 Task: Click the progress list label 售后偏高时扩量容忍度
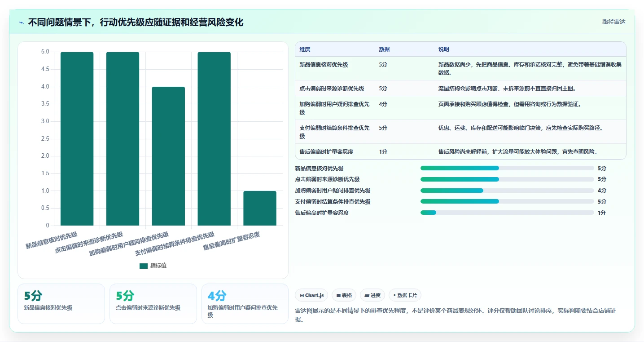322,213
